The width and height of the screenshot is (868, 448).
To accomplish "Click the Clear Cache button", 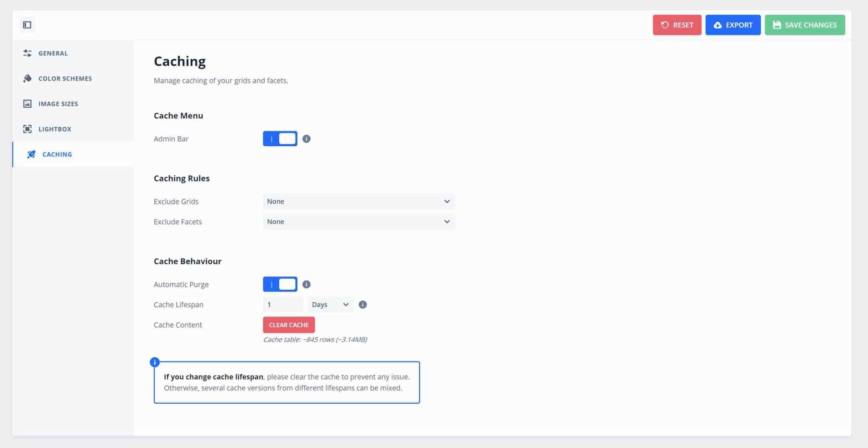I will (x=289, y=325).
